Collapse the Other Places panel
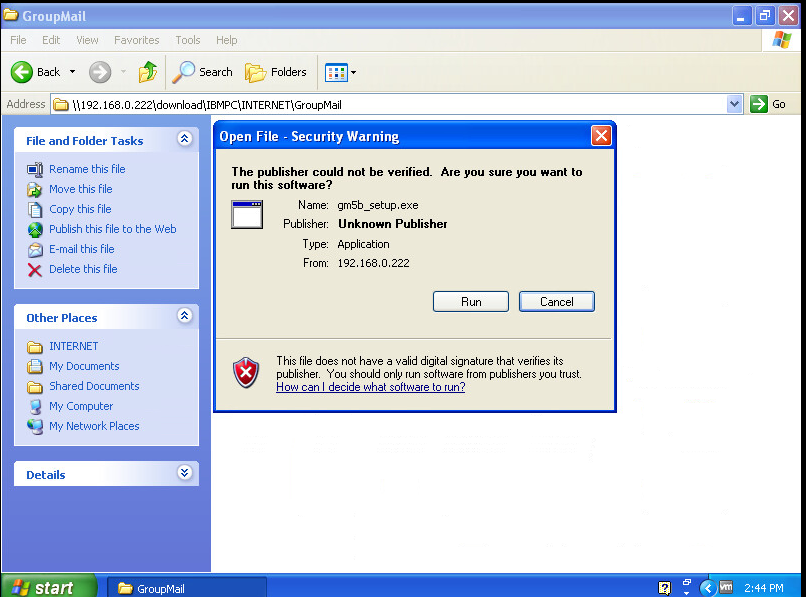The height and width of the screenshot is (597, 806). coord(184,317)
